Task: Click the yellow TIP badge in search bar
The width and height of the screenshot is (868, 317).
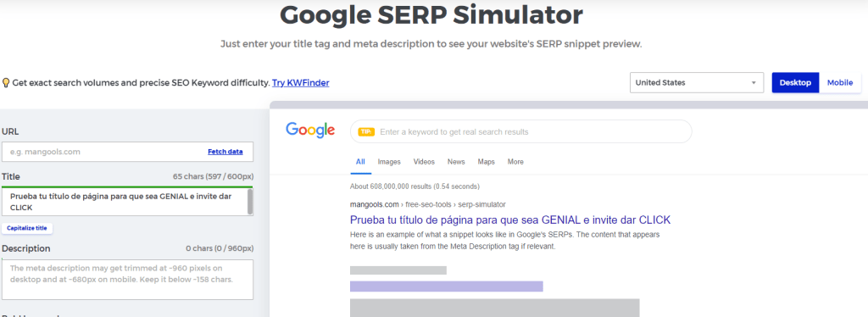Action: pos(366,131)
